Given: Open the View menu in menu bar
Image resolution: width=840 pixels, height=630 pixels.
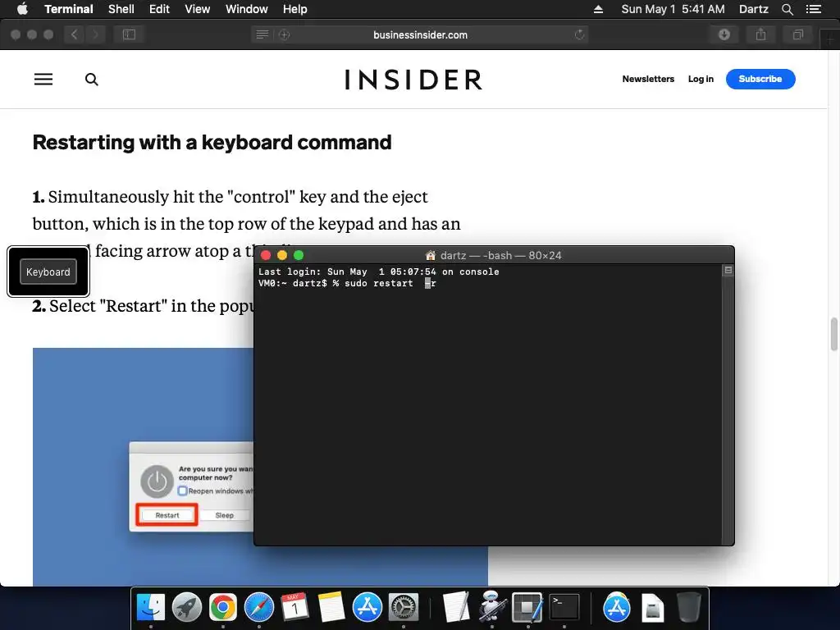Looking at the screenshot, I should tap(197, 9).
